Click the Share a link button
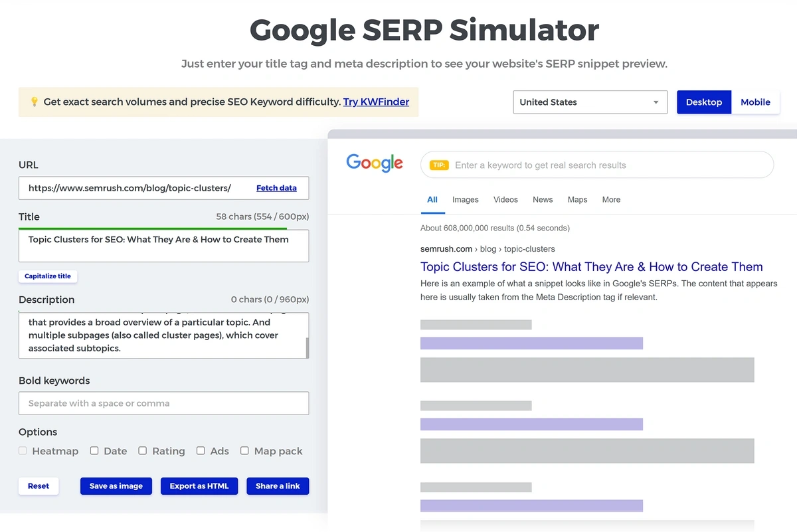 278,486
